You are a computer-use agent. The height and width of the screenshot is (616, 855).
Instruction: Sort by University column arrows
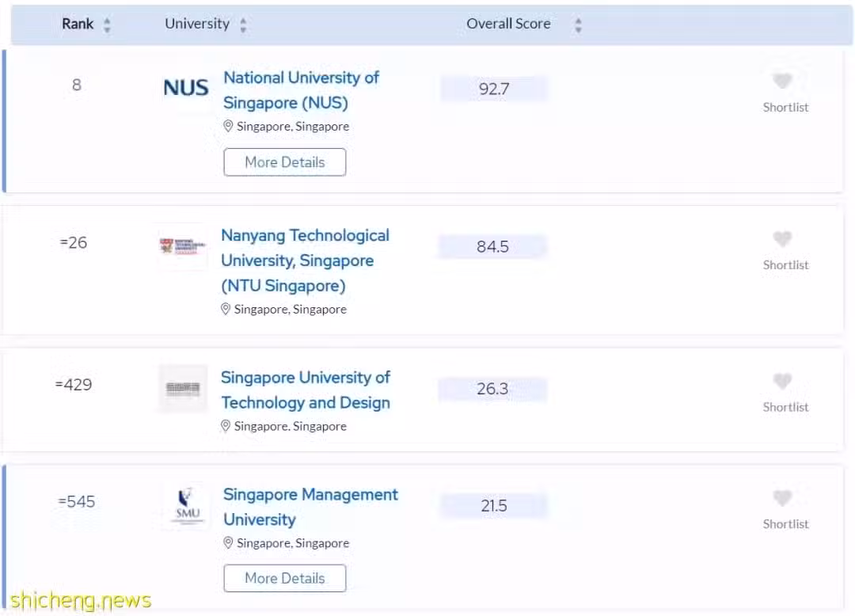click(x=243, y=25)
